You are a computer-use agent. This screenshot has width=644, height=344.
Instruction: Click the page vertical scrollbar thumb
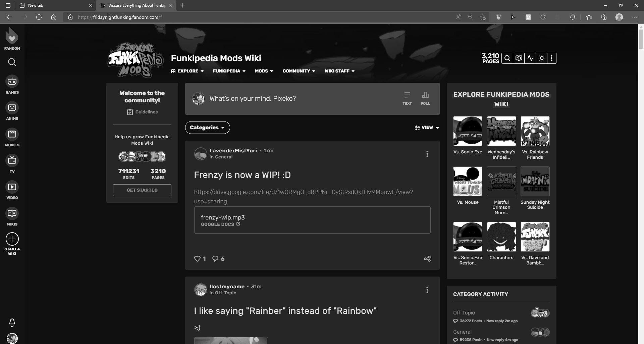641,40
